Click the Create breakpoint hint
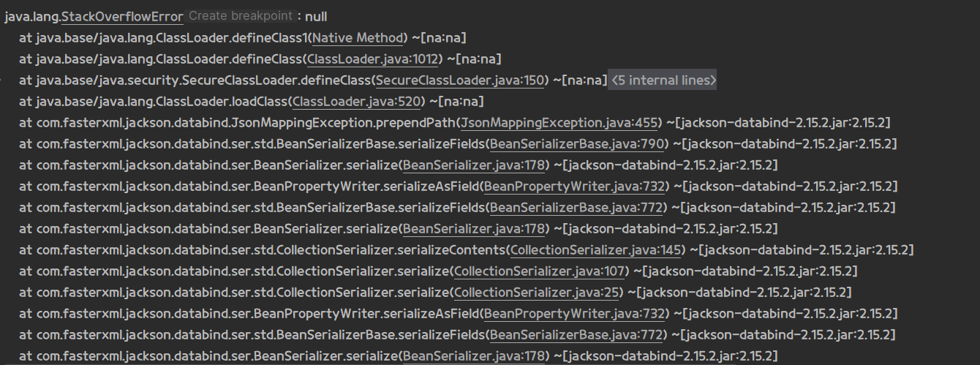Viewport: 980px width, 365px height. click(240, 16)
